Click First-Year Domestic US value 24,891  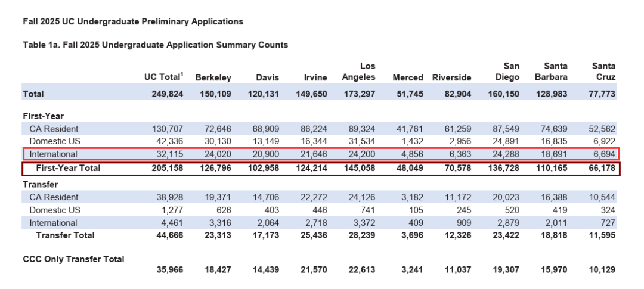(506, 142)
